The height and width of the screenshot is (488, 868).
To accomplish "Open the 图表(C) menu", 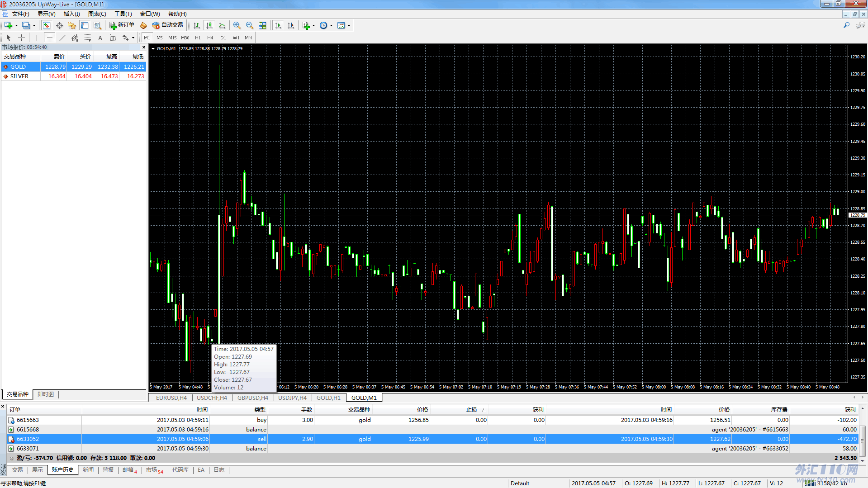I will (x=97, y=14).
